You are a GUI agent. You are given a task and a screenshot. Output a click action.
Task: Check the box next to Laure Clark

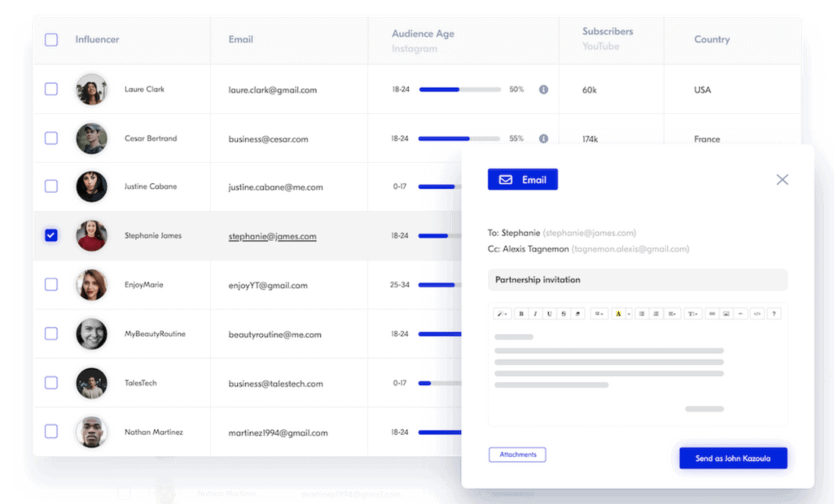[x=51, y=90]
